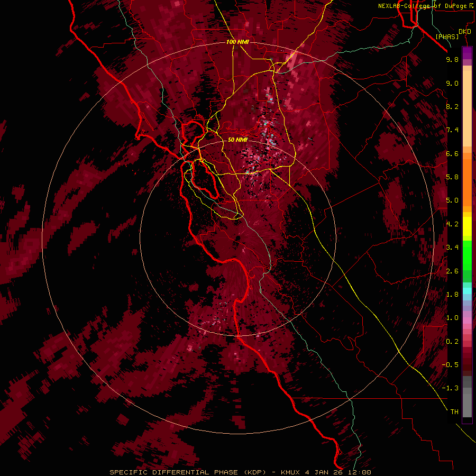Click the 8.2 scale value

[452, 106]
